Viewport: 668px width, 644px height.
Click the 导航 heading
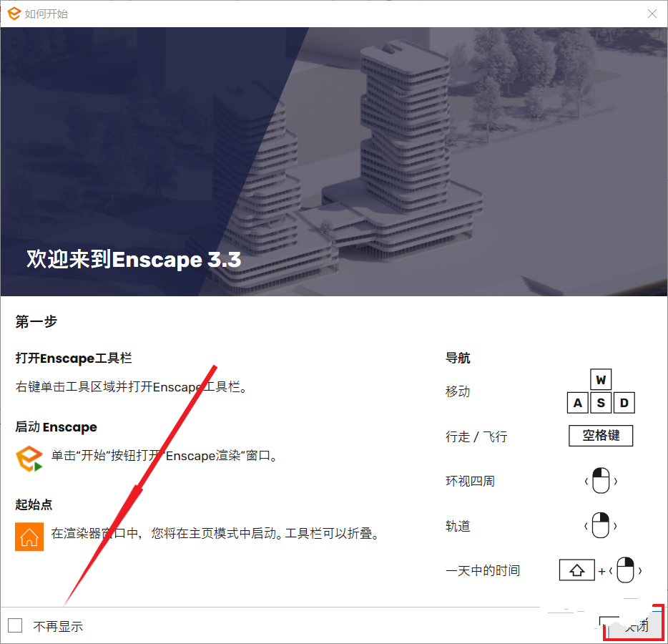pyautogui.click(x=458, y=358)
